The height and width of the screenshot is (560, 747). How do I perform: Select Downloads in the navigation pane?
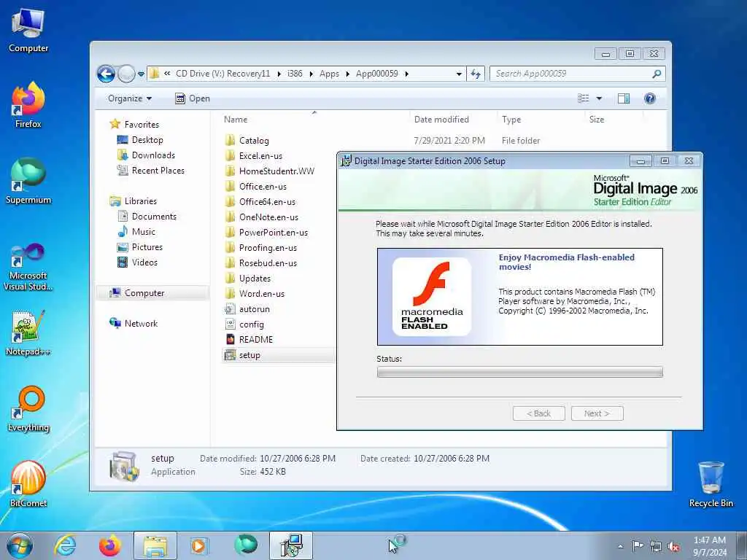[x=146, y=155]
